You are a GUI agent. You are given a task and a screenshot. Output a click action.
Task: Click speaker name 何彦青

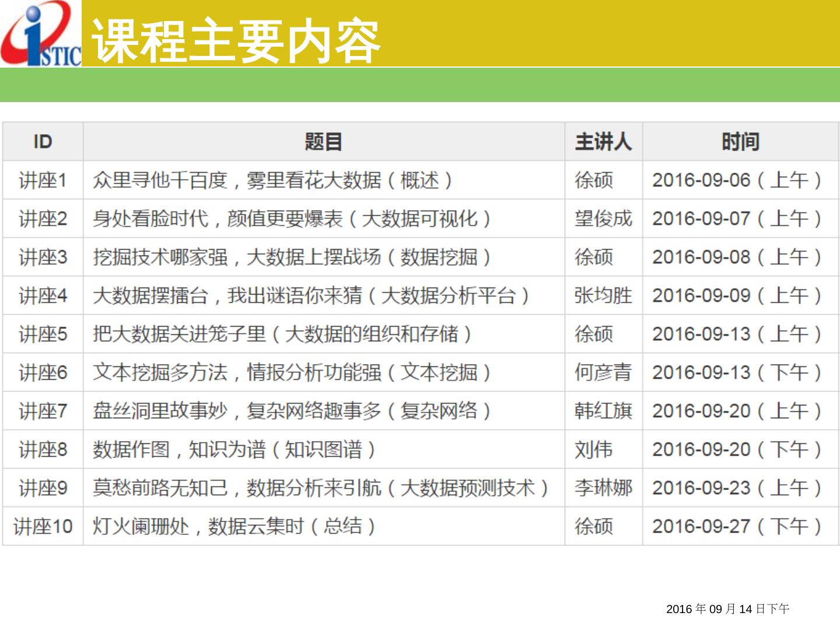point(603,373)
